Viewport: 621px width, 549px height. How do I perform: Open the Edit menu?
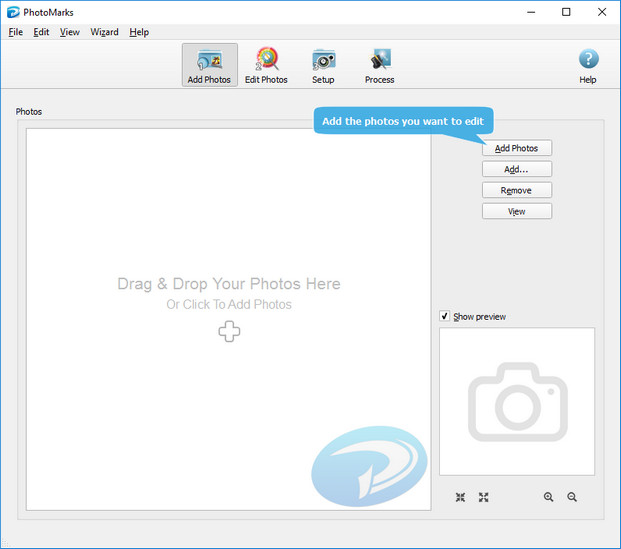[x=41, y=32]
